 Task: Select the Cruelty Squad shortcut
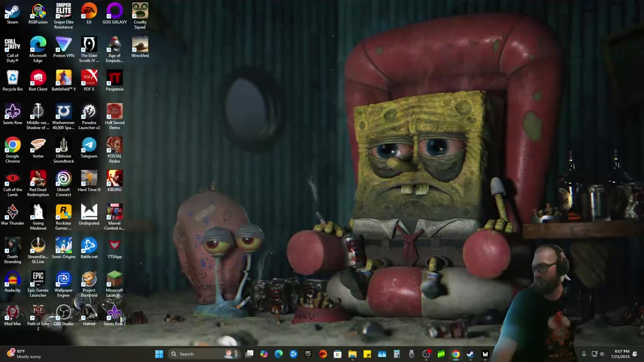(x=140, y=16)
